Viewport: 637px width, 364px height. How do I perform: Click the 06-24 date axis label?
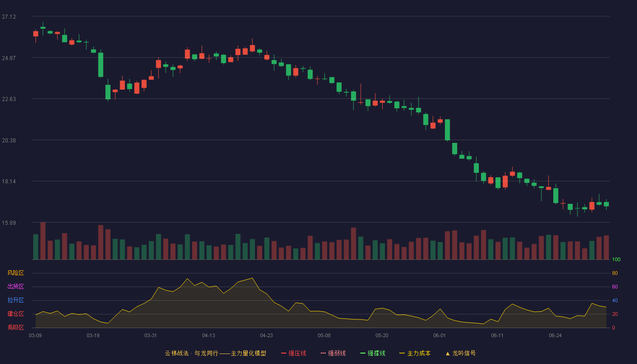coord(555,335)
